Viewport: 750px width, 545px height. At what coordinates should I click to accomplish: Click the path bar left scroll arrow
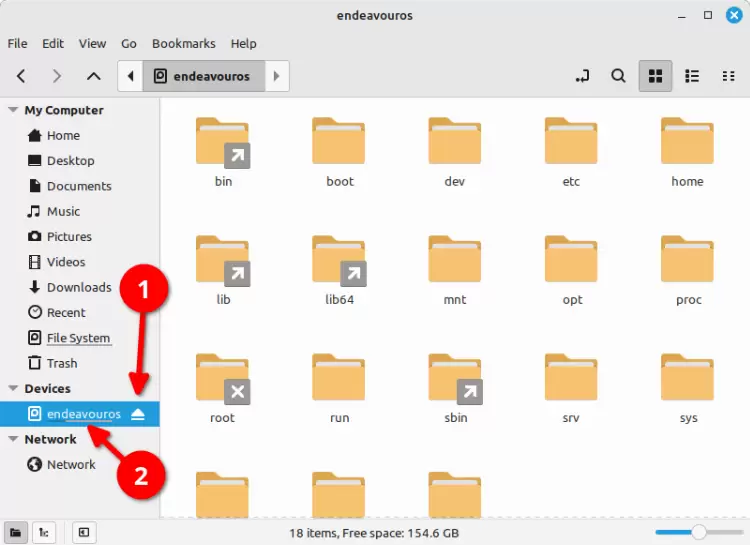(x=131, y=76)
